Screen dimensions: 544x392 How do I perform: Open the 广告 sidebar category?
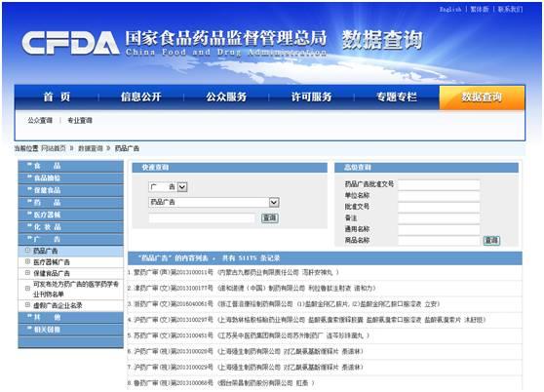[71, 239]
